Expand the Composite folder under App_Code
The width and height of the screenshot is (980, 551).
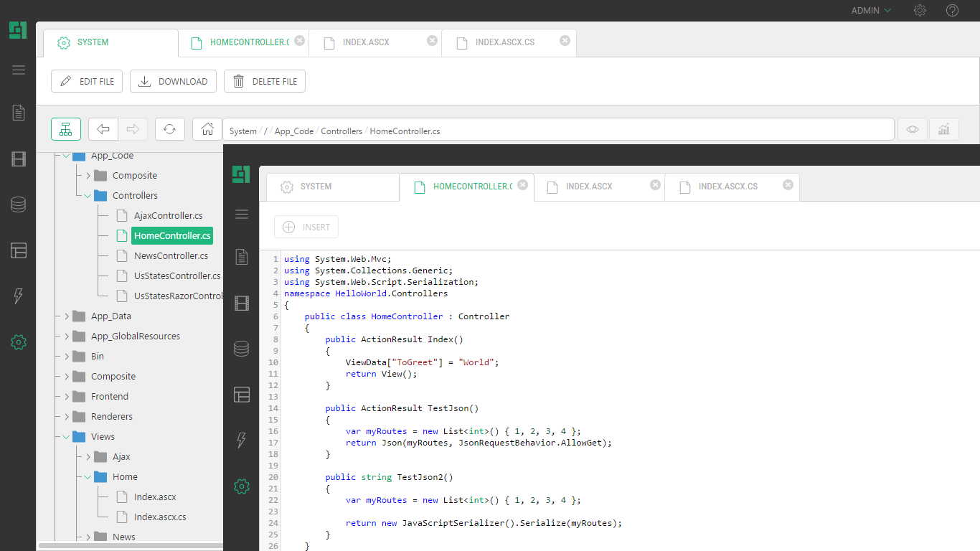click(x=88, y=176)
